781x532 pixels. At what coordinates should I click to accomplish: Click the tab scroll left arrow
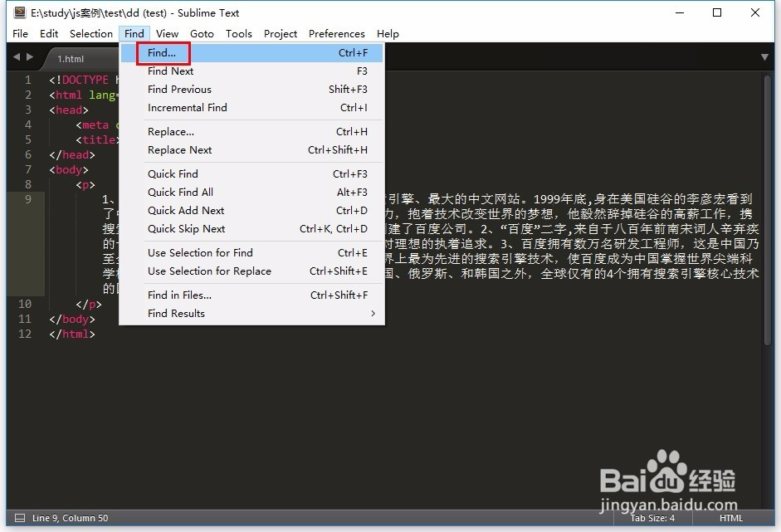[17, 56]
